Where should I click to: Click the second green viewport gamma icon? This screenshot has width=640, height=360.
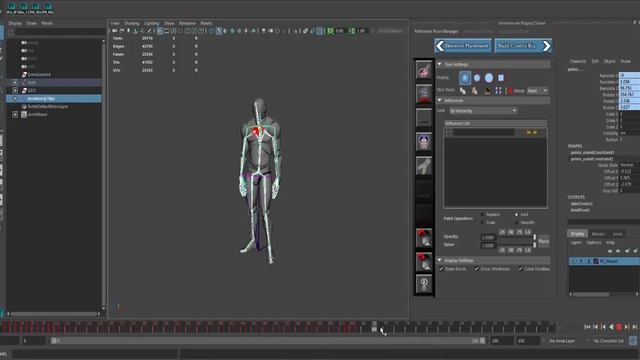click(351, 31)
